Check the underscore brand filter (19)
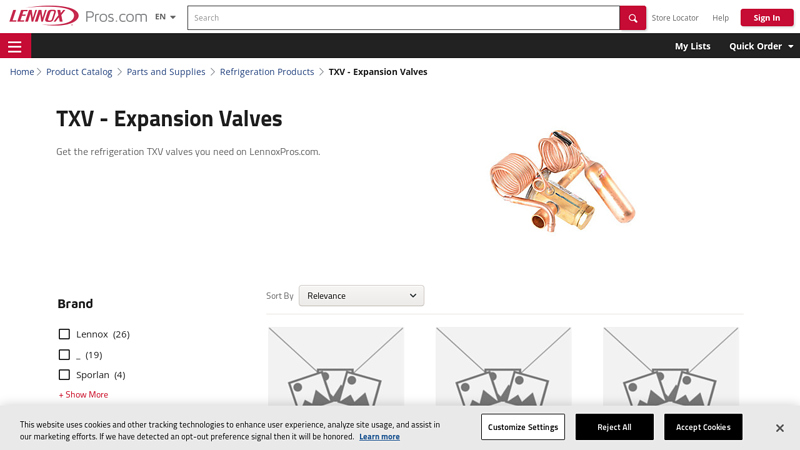The width and height of the screenshot is (800, 450). 64,355
